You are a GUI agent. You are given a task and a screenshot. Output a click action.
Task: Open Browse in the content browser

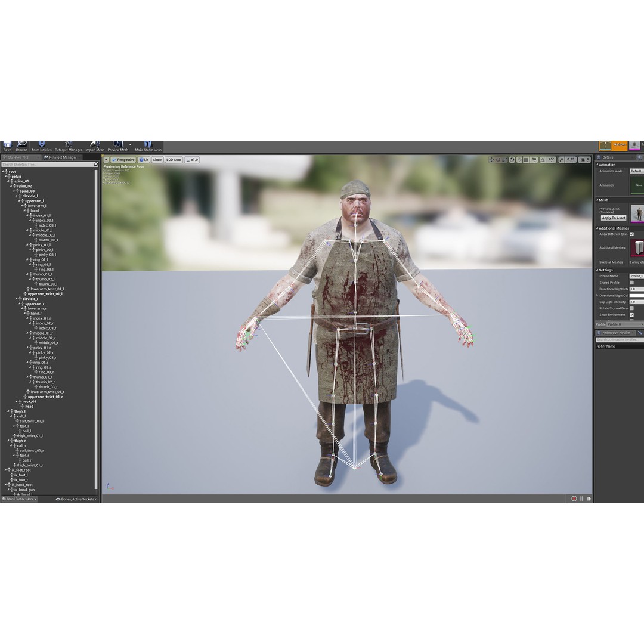pyautogui.click(x=21, y=147)
